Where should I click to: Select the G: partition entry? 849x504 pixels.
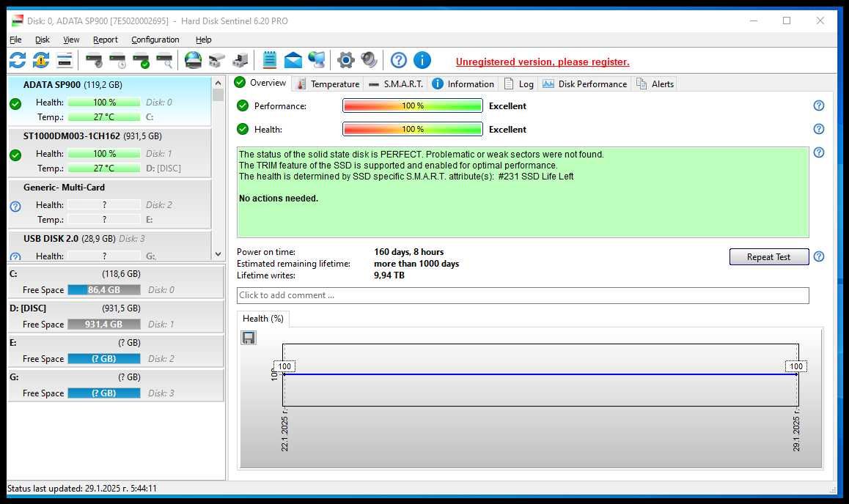tap(116, 385)
